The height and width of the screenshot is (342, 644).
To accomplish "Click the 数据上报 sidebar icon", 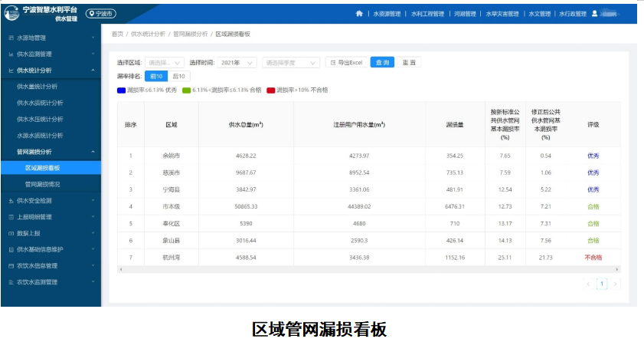I will point(10,232).
